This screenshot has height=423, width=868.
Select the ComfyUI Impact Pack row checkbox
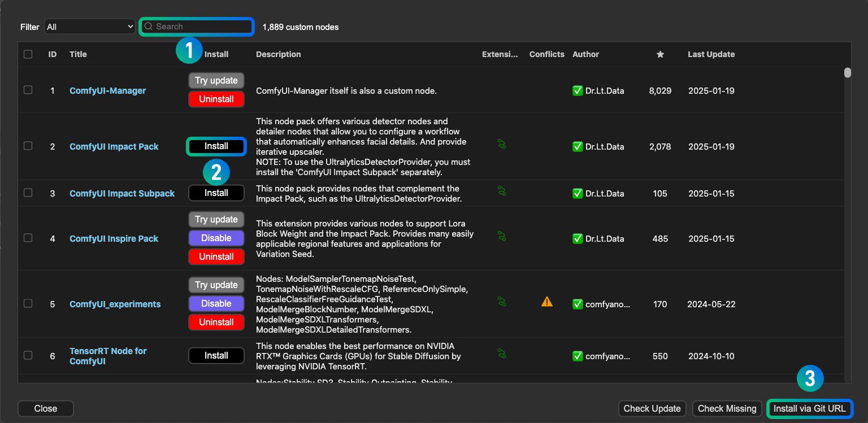pyautogui.click(x=28, y=146)
